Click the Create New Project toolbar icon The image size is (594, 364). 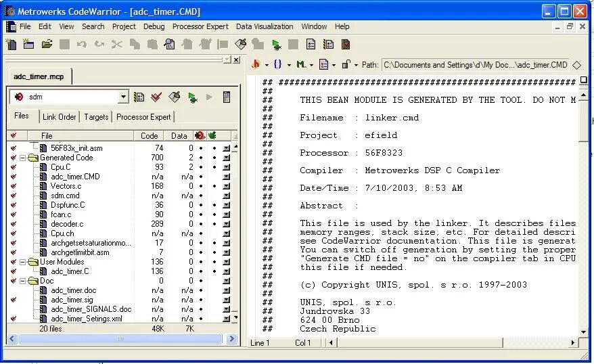click(28, 45)
